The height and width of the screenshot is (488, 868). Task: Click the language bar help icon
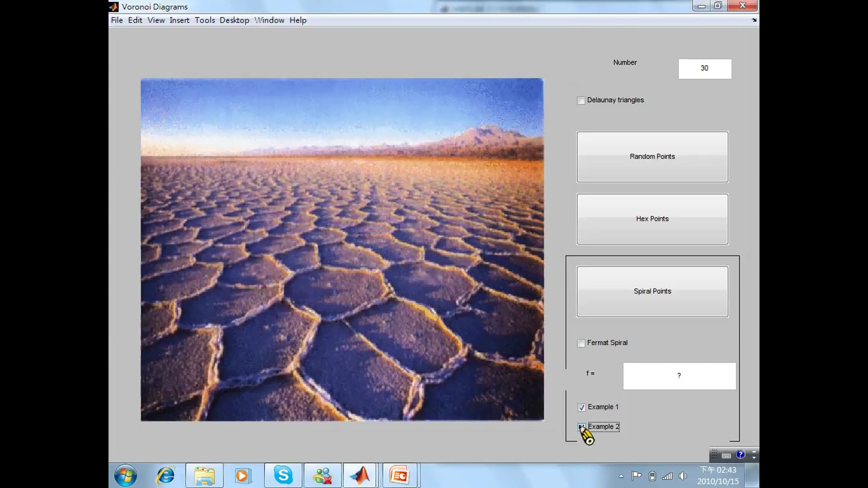point(740,455)
